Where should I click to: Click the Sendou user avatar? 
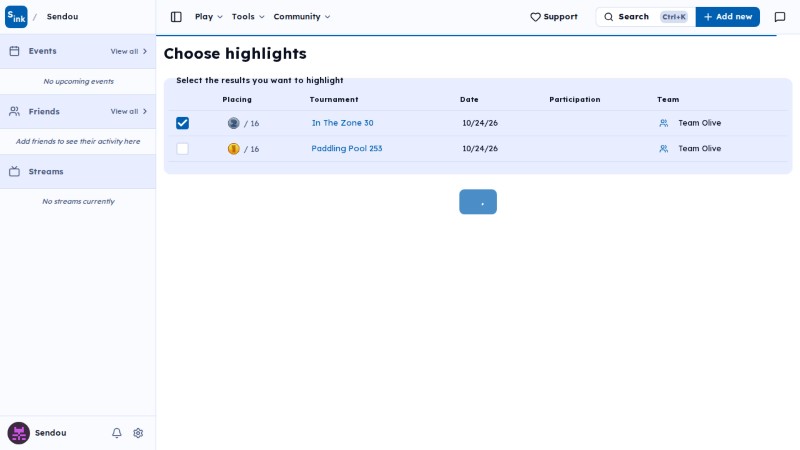point(18,433)
